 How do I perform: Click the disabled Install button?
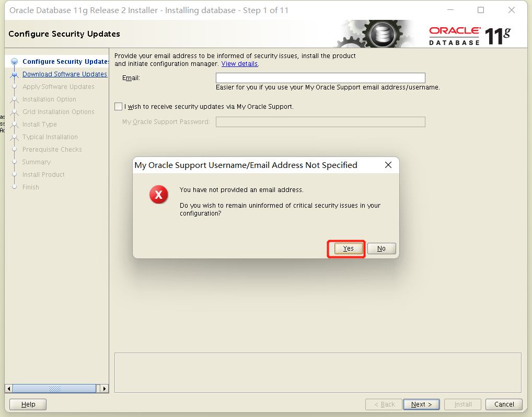pos(463,404)
